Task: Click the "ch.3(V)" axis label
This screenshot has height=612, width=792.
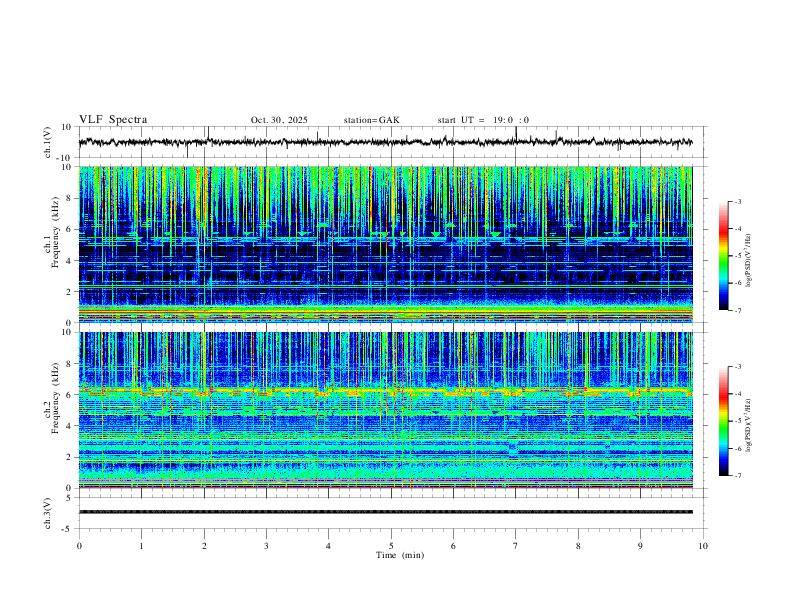Action: coord(48,513)
